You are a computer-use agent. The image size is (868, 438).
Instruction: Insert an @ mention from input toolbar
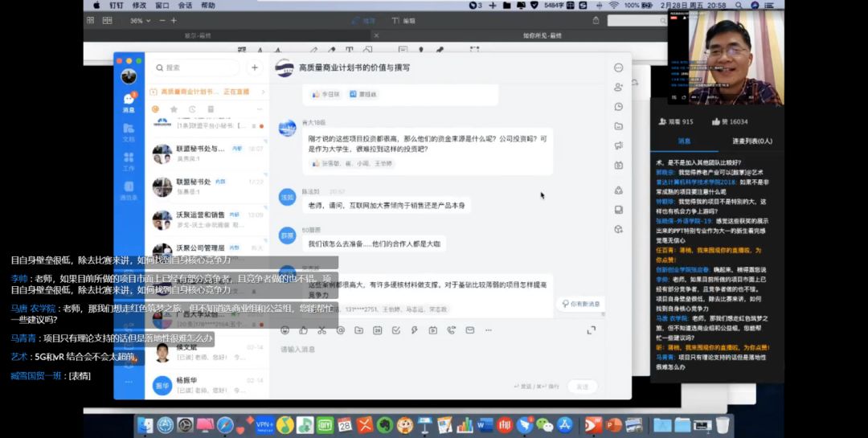click(x=341, y=330)
